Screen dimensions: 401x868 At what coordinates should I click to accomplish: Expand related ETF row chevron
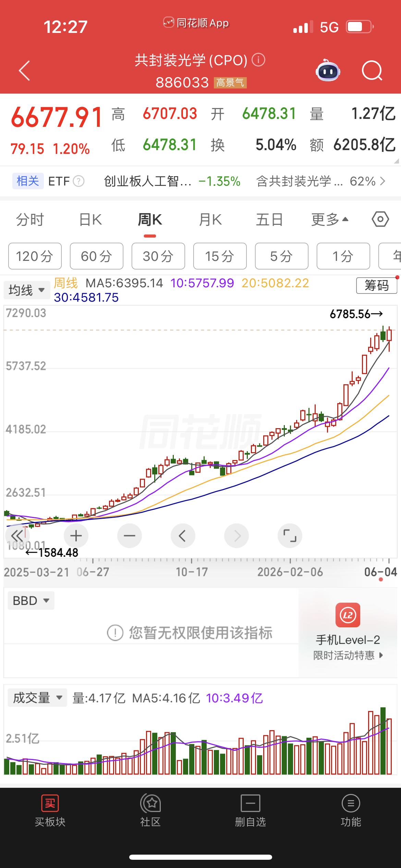click(x=383, y=181)
